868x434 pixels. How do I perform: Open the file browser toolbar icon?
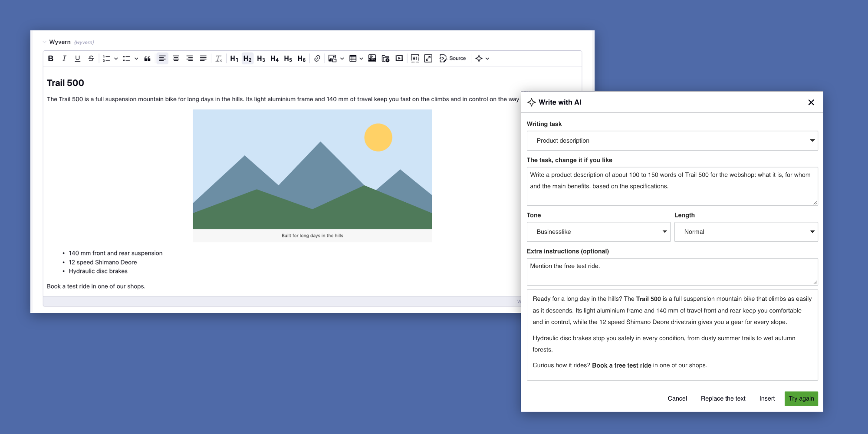[386, 59]
